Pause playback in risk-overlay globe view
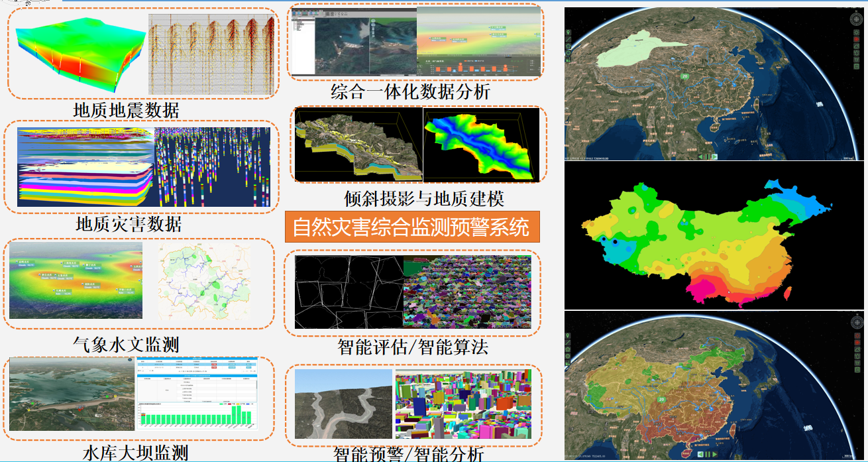Screen dimensions: 868x462 (708, 454)
